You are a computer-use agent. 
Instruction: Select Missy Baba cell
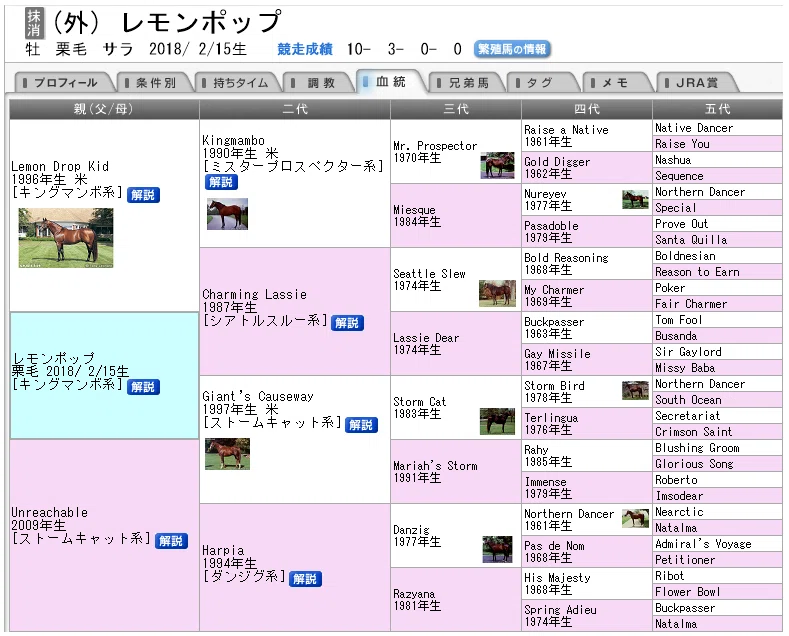tap(718, 367)
